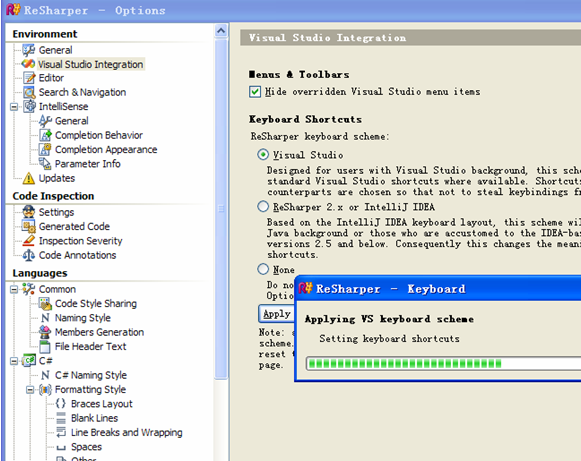Click the options tree vertical scrollbar thumb
581x461 pixels.
[x=221, y=209]
